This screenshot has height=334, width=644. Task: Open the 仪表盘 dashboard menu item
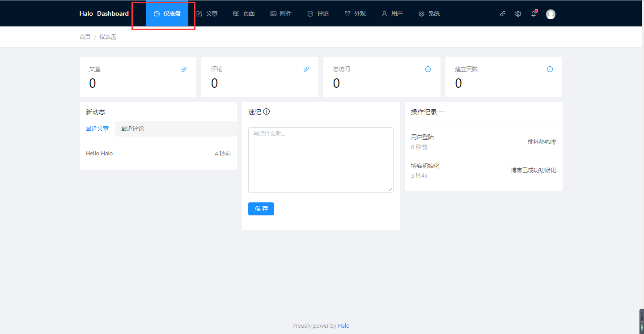tap(167, 13)
